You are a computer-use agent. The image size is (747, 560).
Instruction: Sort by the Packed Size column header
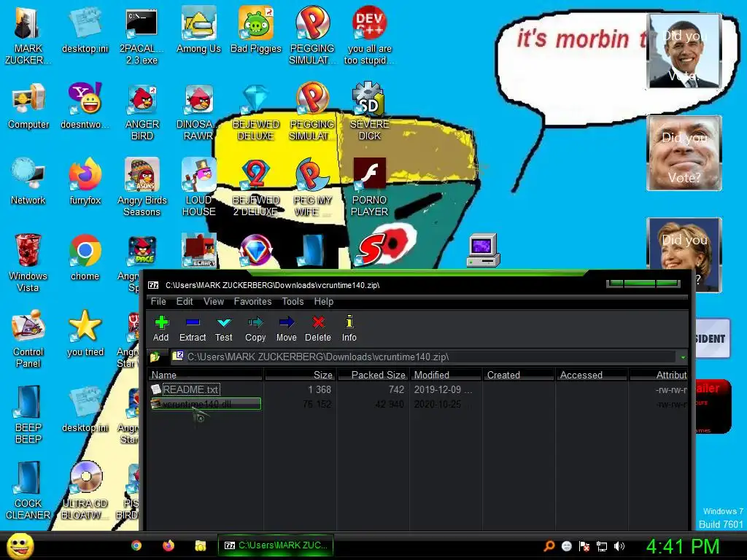[373, 375]
